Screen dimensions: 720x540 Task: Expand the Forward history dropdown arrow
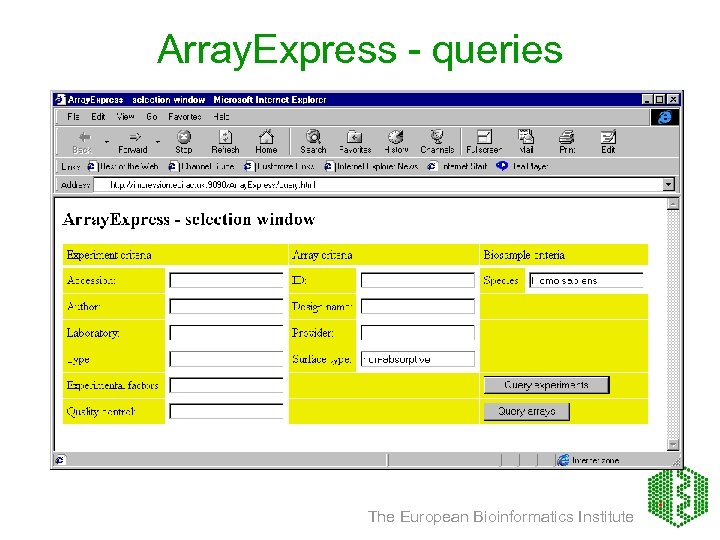(158, 142)
